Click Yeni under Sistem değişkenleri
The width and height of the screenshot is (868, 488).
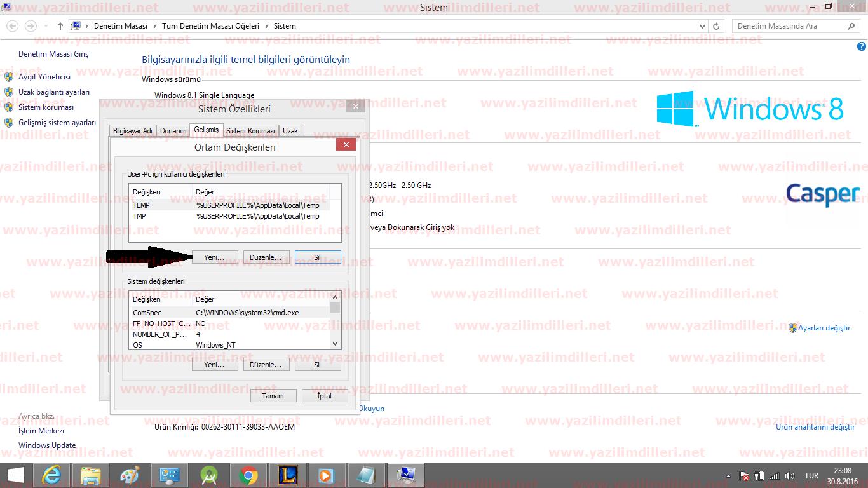click(x=215, y=365)
